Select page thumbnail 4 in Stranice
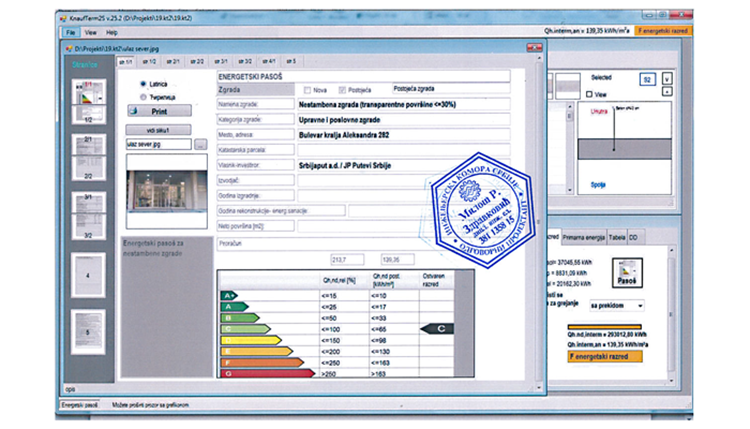 pyautogui.click(x=88, y=275)
